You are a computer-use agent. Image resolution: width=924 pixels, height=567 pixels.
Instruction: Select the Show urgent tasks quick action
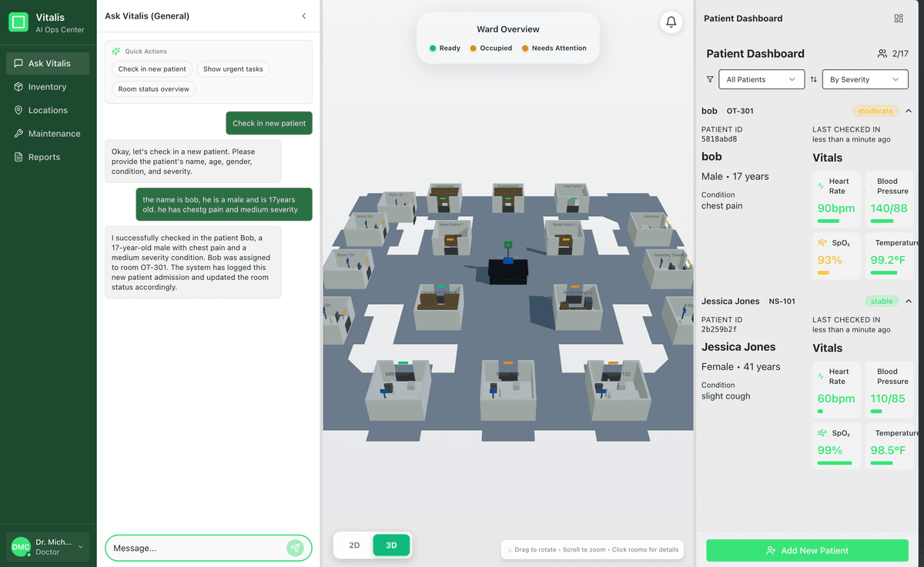click(233, 69)
